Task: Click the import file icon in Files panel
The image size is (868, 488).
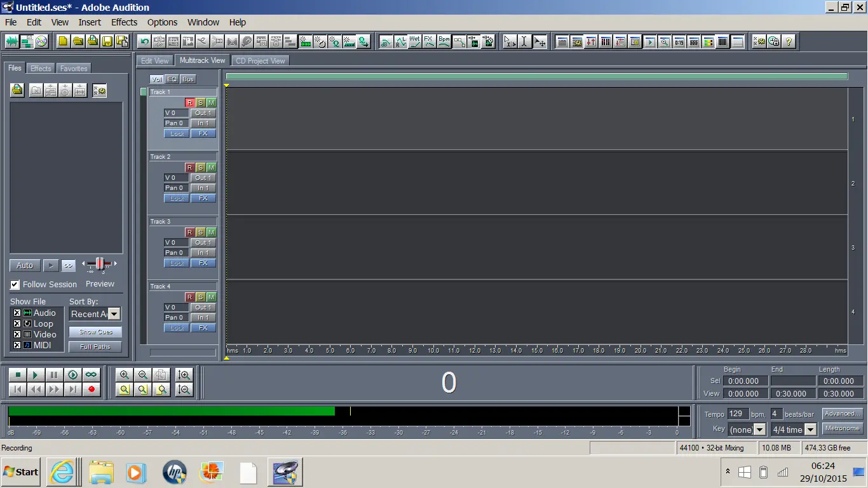Action: coord(17,90)
